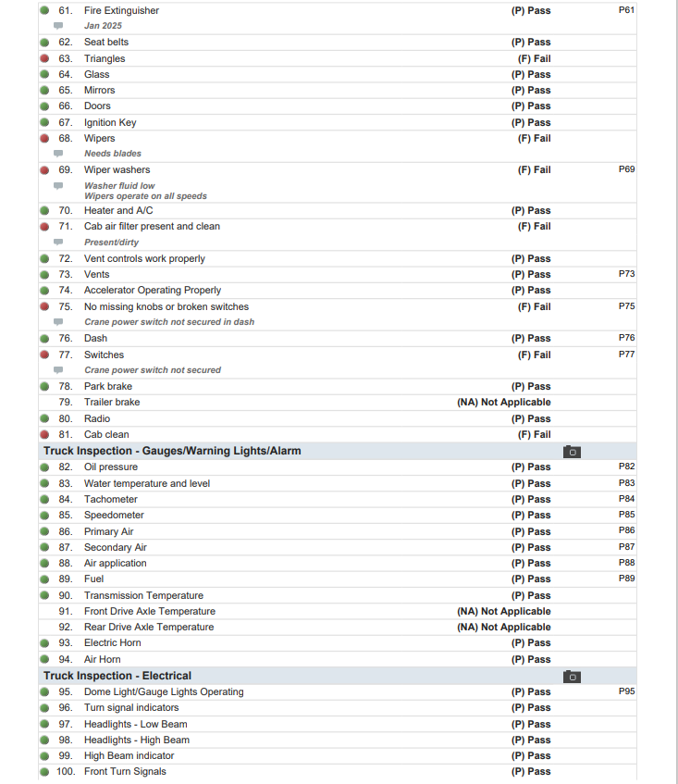Click green status dot for Seat belts
The height and width of the screenshot is (784, 678).
tap(44, 43)
